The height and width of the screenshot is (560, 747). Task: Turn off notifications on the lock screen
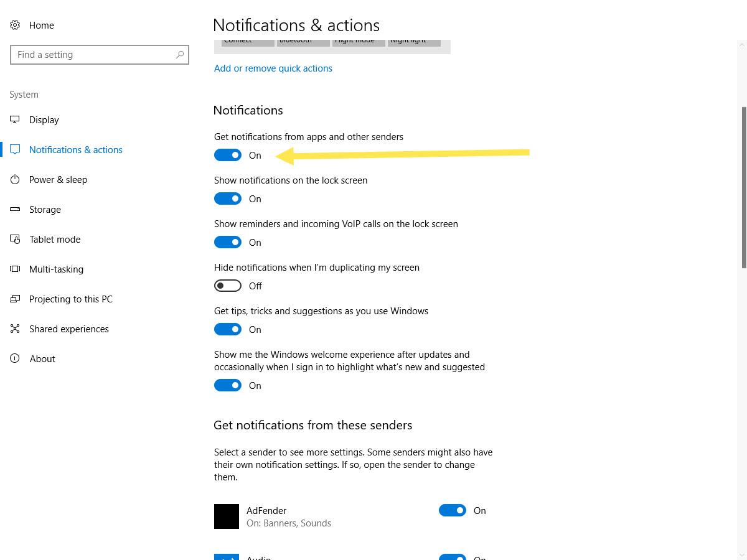228,198
